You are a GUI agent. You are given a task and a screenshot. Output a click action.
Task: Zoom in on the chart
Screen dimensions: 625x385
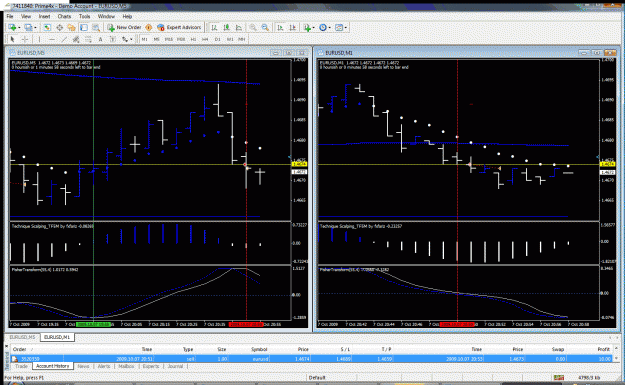pyautogui.click(x=253, y=28)
